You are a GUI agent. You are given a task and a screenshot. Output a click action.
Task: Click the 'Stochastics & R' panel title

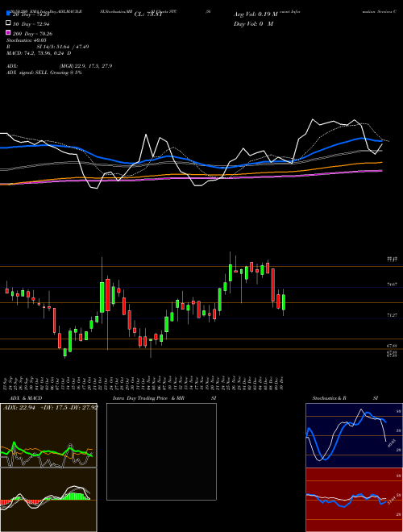click(330, 398)
